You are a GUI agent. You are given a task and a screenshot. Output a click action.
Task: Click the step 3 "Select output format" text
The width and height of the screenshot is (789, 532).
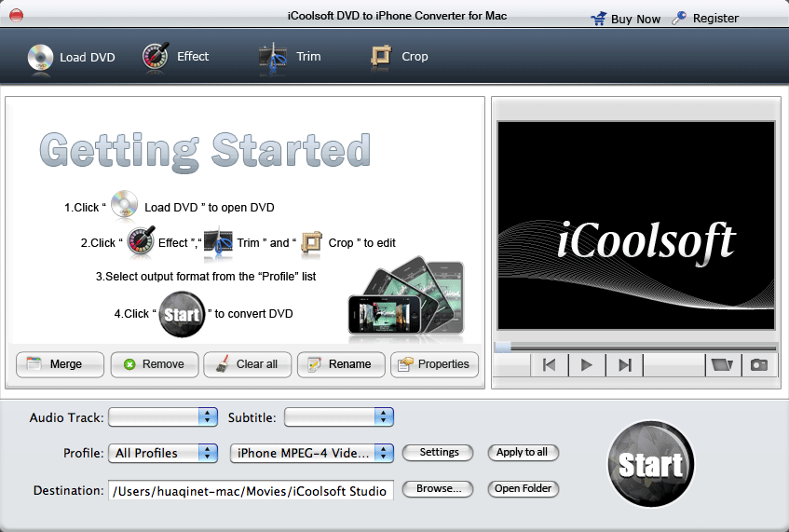point(206,277)
